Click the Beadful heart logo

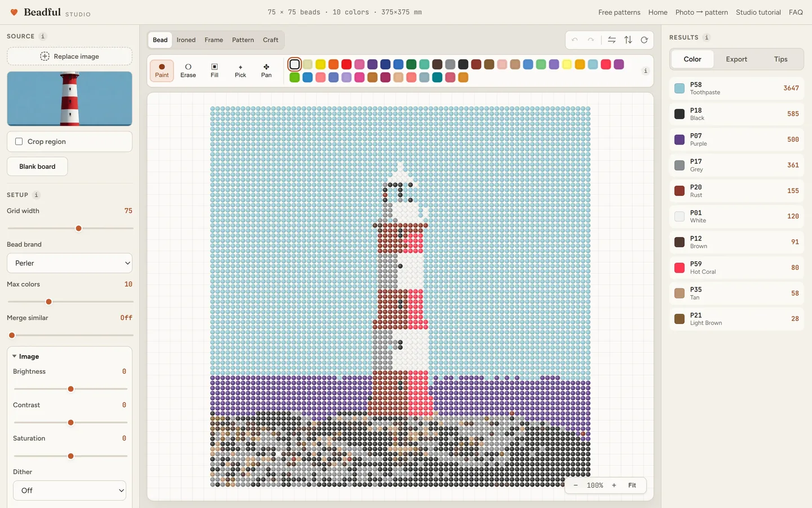pyautogui.click(x=14, y=12)
